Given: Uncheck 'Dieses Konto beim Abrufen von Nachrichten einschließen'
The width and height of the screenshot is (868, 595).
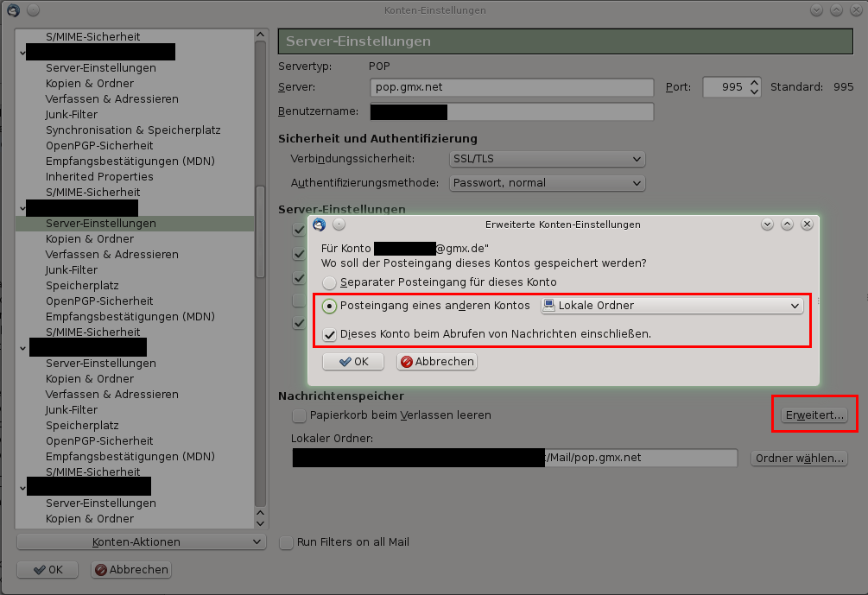Looking at the screenshot, I should coord(329,334).
